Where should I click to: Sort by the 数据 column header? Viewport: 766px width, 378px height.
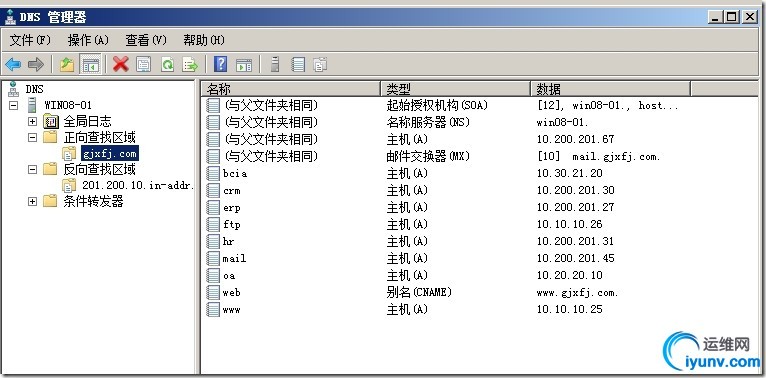610,89
